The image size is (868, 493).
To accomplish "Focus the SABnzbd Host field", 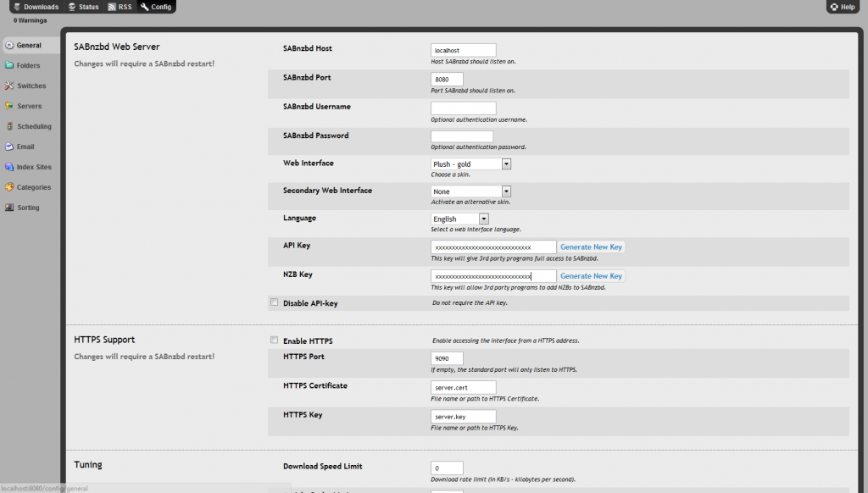I will tap(464, 50).
